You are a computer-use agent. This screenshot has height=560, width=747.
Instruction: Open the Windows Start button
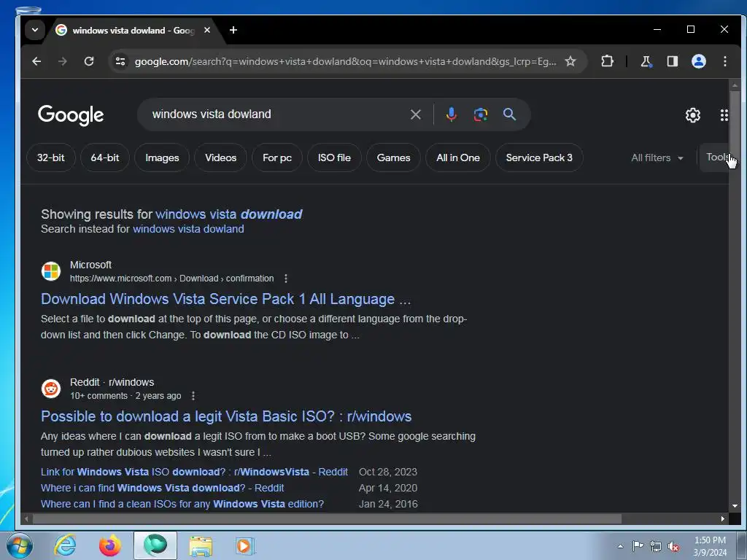point(20,545)
